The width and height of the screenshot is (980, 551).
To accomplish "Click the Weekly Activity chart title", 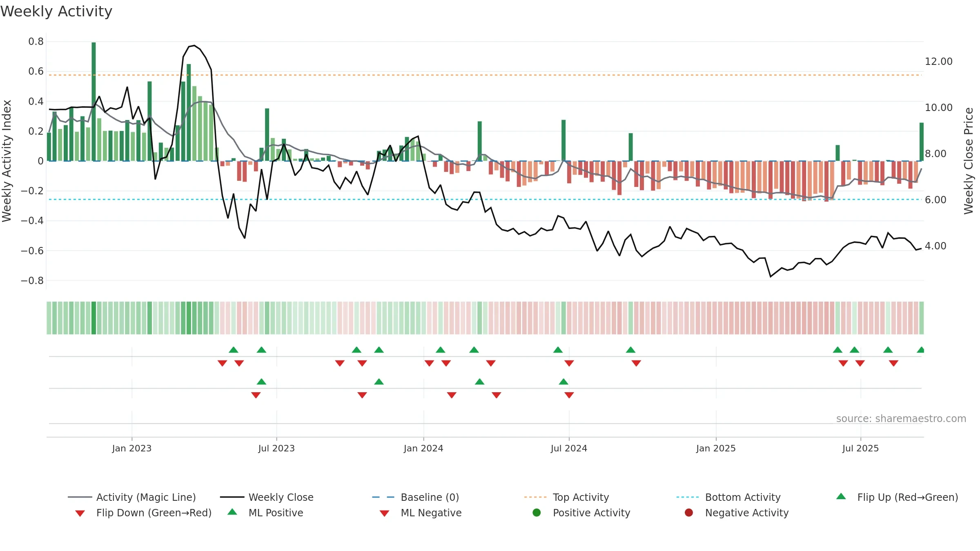I will 56,11.
